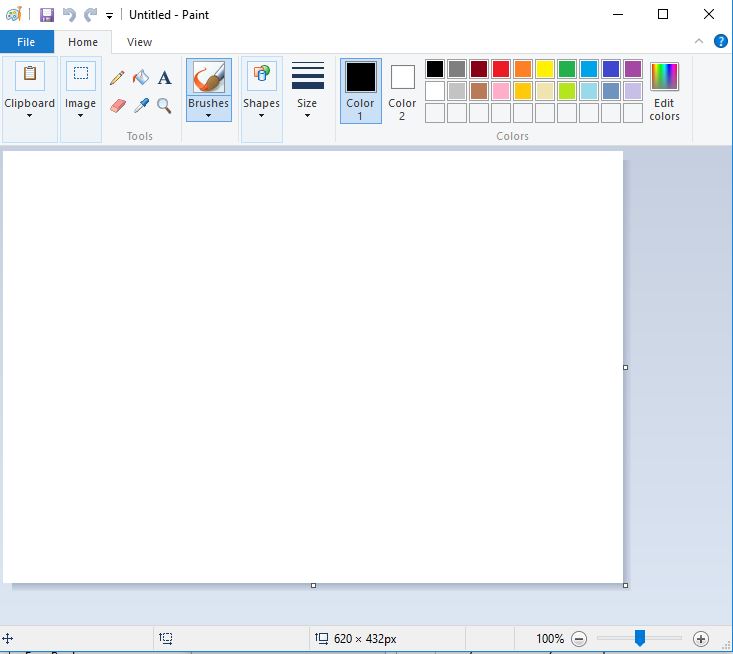Expand the Image dropdown arrow

[x=80, y=115]
